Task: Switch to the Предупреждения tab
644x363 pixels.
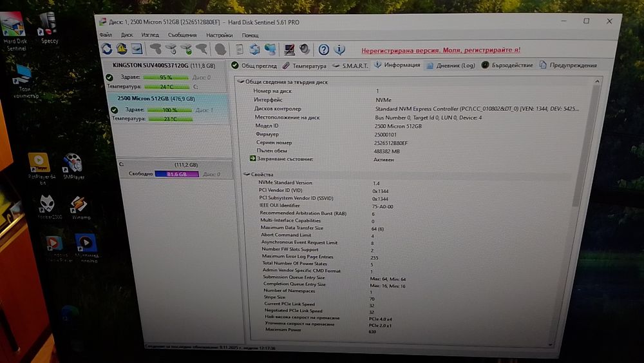Action: 569,65
